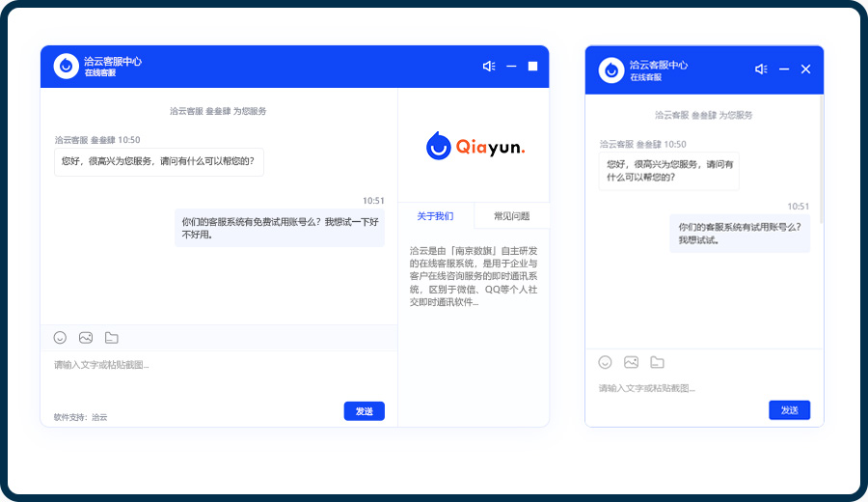Open file folder icon in compact chat window
This screenshot has height=502, width=868.
657,362
